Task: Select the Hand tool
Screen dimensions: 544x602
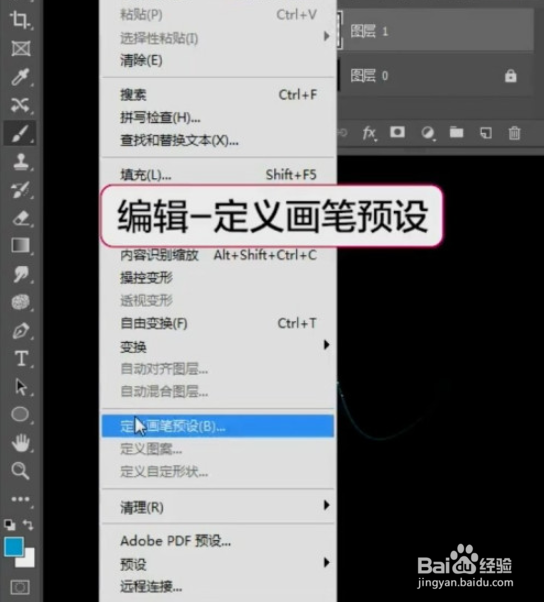Action: click(21, 442)
